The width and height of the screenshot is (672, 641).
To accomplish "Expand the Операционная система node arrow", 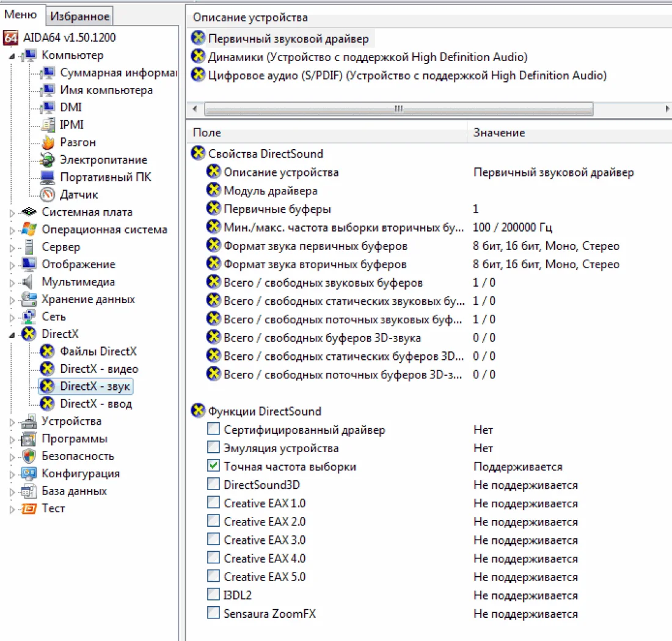I will pyautogui.click(x=12, y=230).
